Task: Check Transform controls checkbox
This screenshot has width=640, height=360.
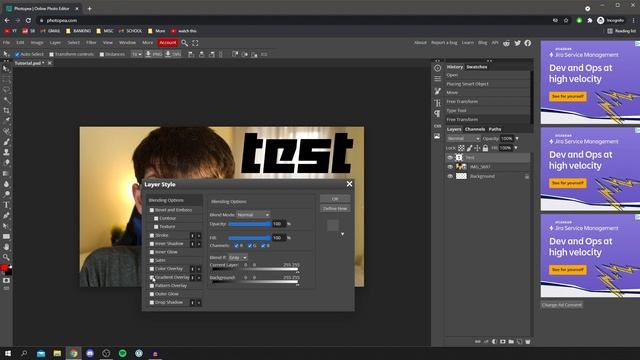Action: click(51, 54)
